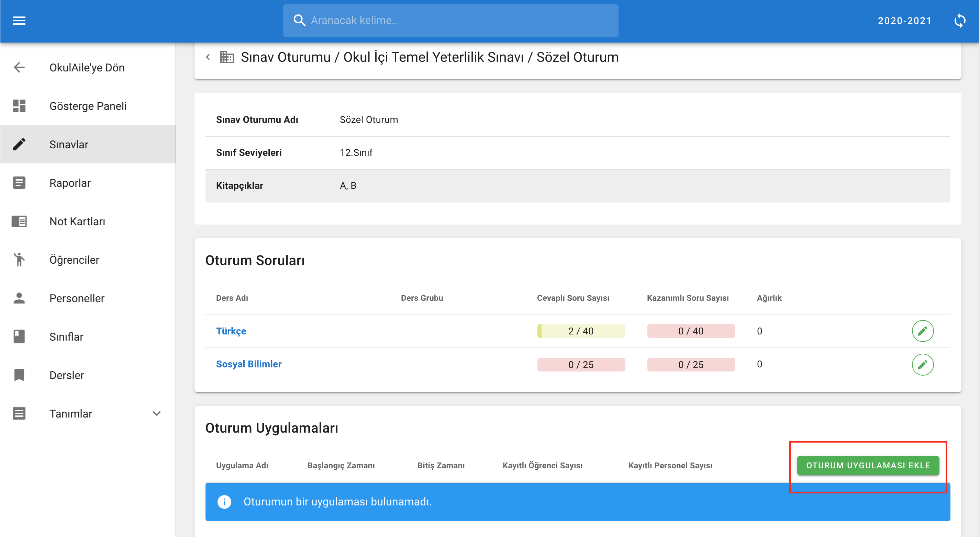Click the search magnifier icon
980x537 pixels.
(x=299, y=21)
